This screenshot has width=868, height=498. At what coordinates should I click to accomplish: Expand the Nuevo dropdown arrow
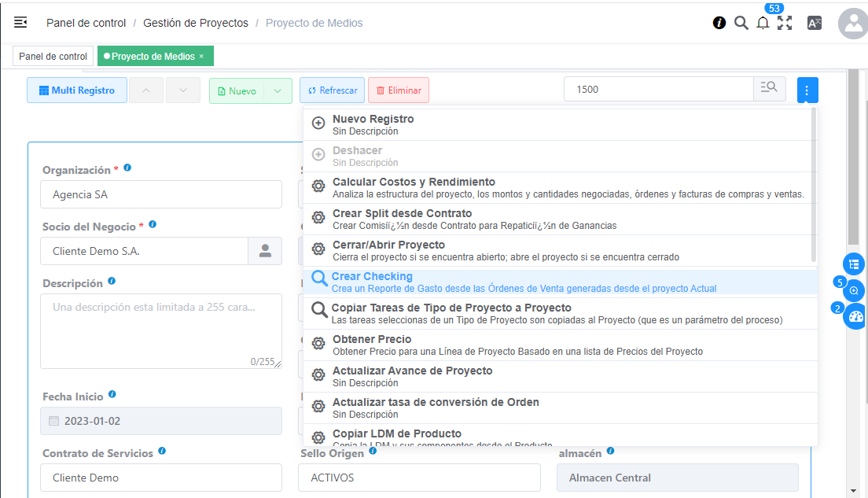tap(278, 90)
